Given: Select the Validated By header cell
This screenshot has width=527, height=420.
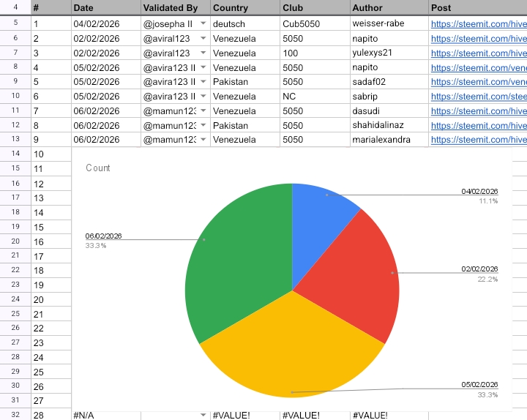Looking at the screenshot, I should click(x=176, y=8).
